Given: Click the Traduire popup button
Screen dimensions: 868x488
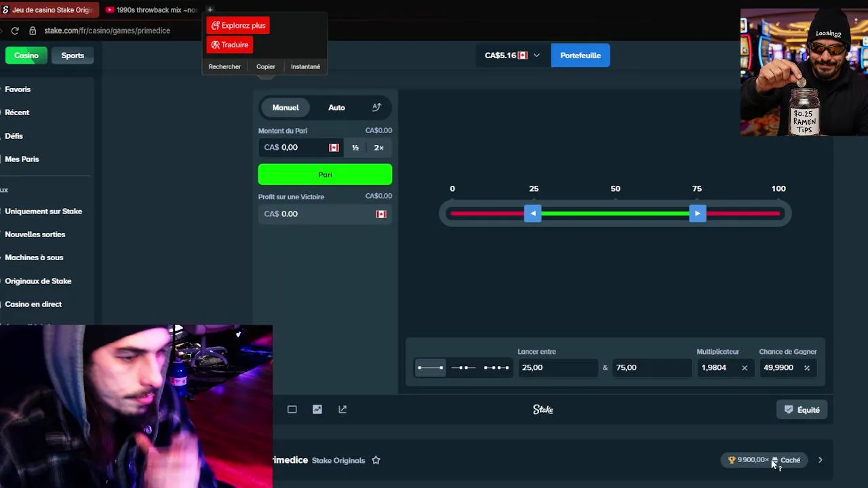Looking at the screenshot, I should pyautogui.click(x=230, y=45).
